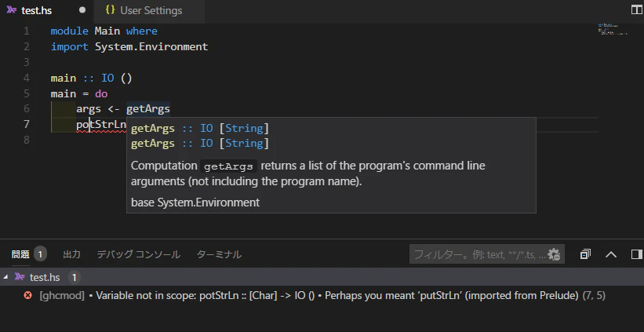Click the split editor icon
Image resolution: width=644 pixels, height=332 pixels.
click(x=637, y=10)
